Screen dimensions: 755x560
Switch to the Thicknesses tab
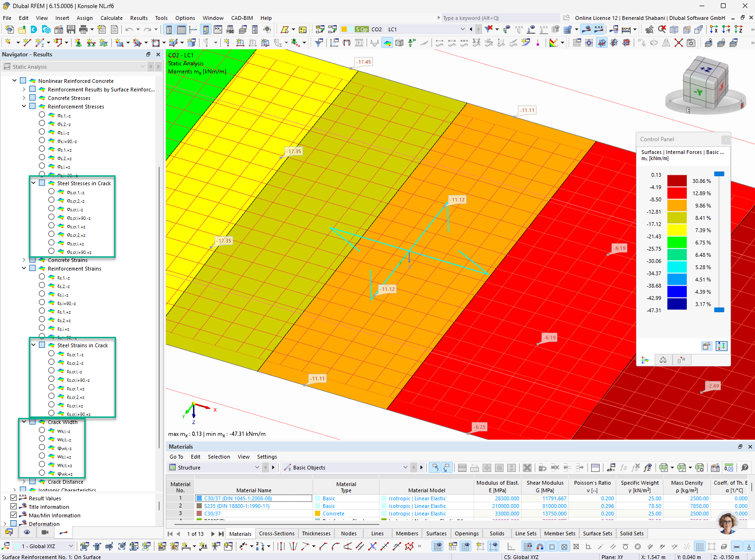coord(316,533)
